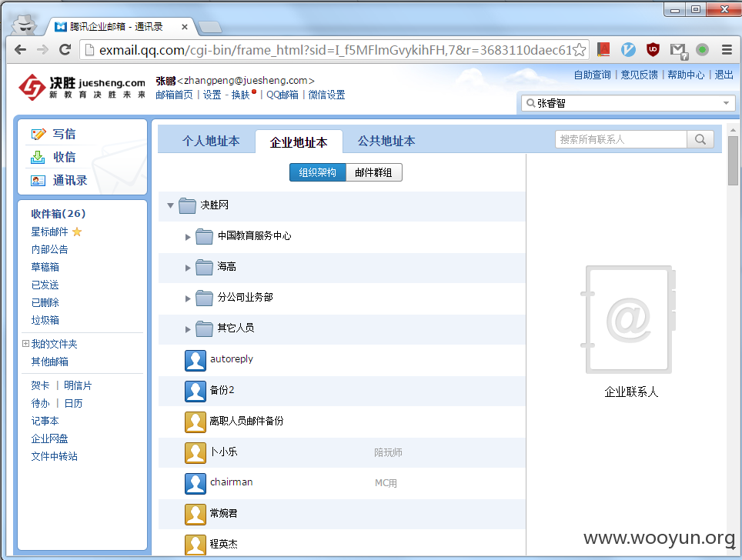Switch to 个人地址本 tab
The height and width of the screenshot is (560, 742).
211,141
